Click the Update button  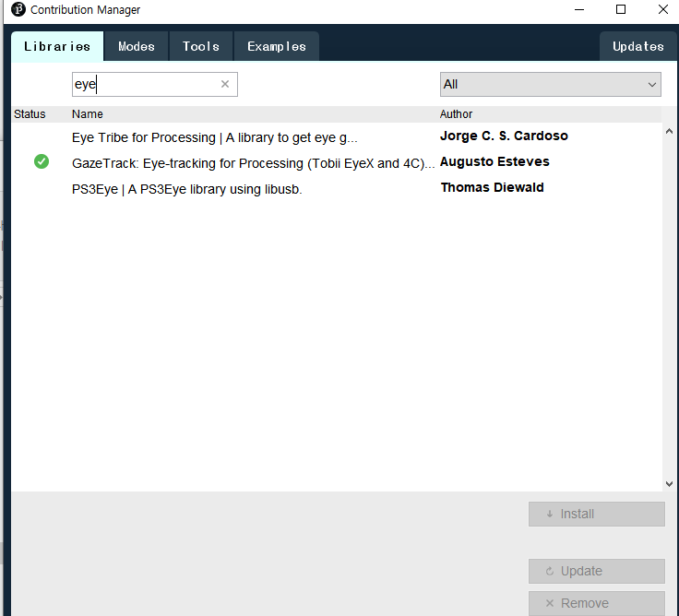click(x=596, y=571)
